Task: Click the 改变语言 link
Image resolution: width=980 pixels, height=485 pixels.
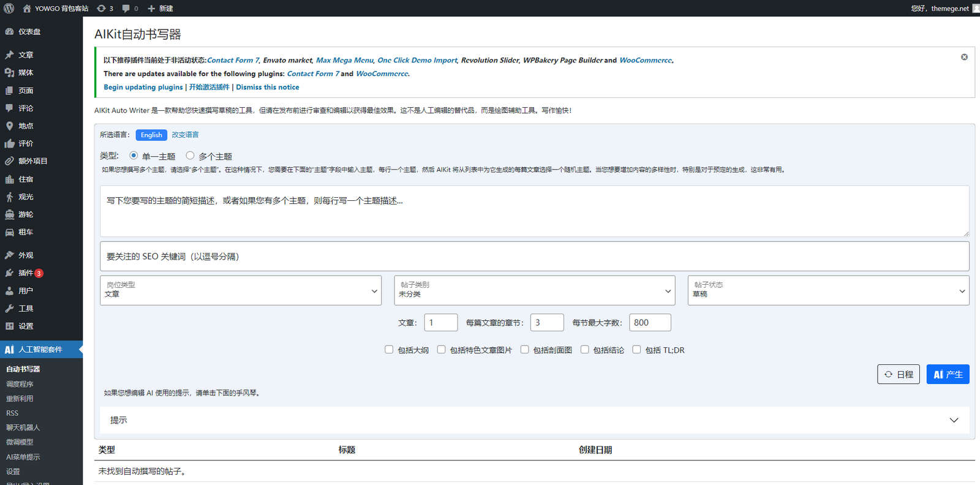Action: 185,135
